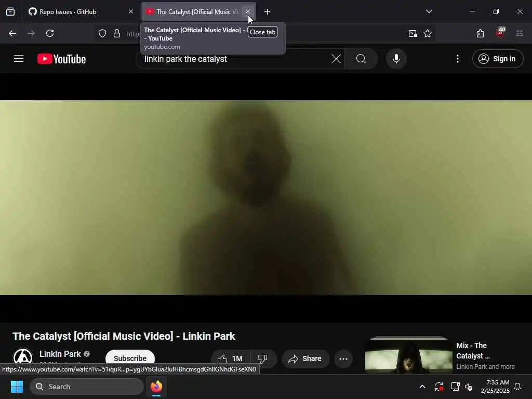This screenshot has width=532, height=399.
Task: Open Linkin Park channel avatar
Action: click(23, 357)
